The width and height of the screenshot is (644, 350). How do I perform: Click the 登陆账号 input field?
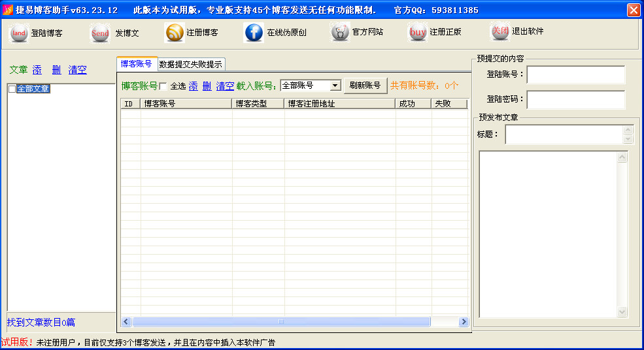pyautogui.click(x=576, y=74)
